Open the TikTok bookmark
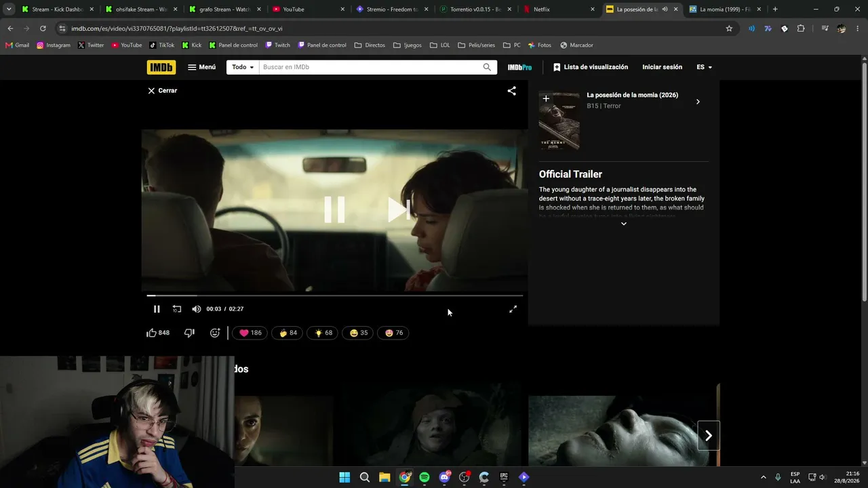 161,45
